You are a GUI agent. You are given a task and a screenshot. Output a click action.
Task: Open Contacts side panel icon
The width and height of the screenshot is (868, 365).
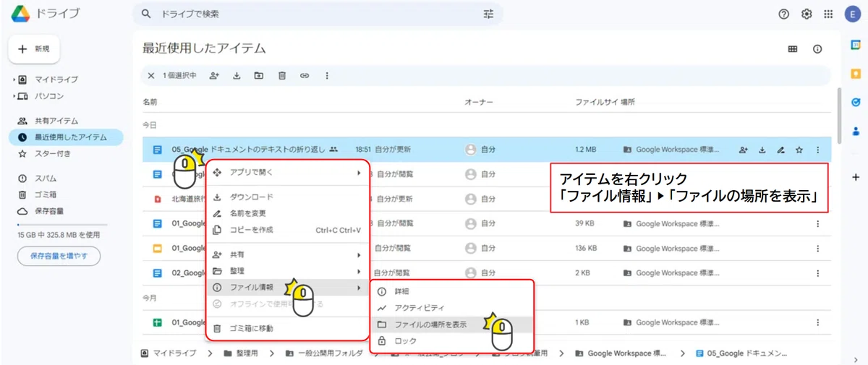tap(856, 132)
